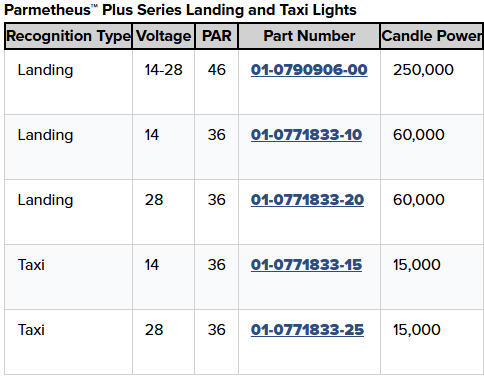Click the PAR column header
This screenshot has width=484, height=376.
tap(217, 36)
